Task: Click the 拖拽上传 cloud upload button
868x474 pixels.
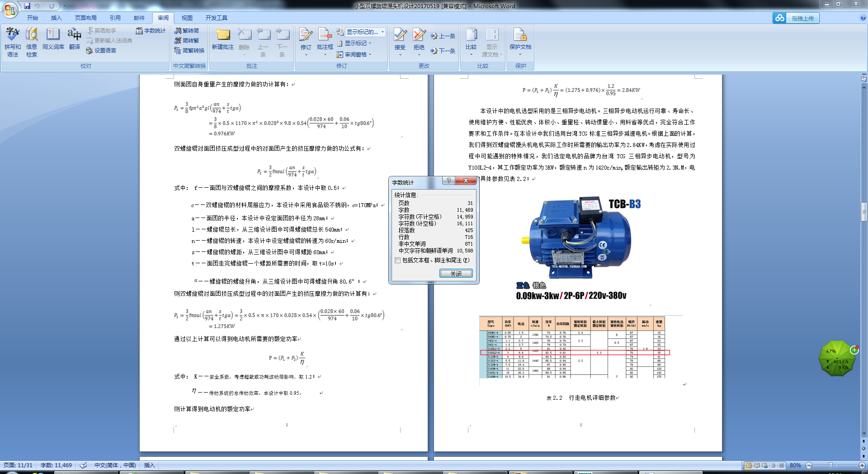Action: (796, 18)
